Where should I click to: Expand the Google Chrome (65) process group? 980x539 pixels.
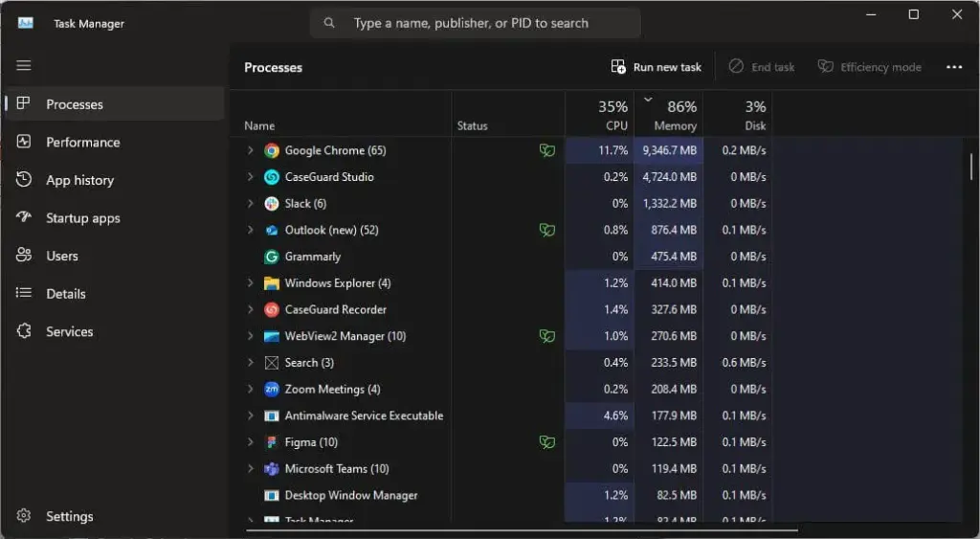(x=250, y=150)
